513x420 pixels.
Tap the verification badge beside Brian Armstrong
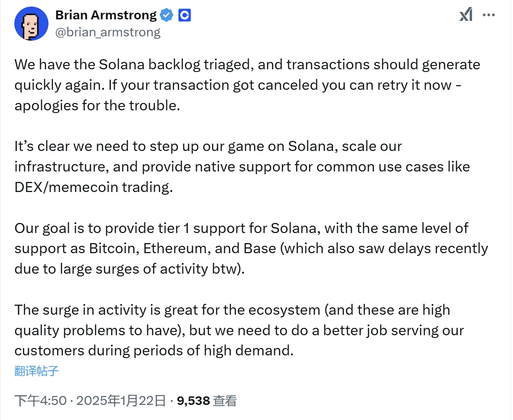click(x=167, y=15)
